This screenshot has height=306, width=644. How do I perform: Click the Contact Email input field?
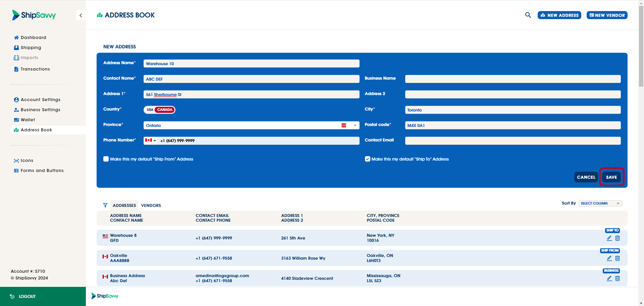pyautogui.click(x=513, y=141)
